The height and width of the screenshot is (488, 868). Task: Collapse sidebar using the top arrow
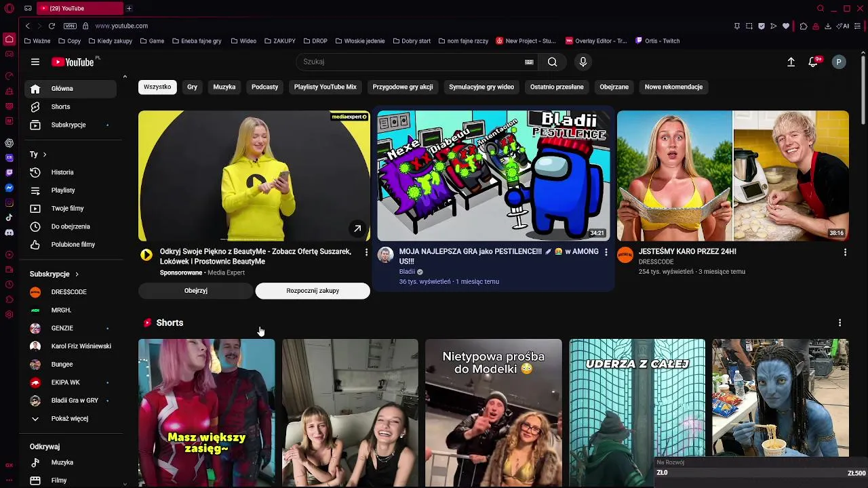(x=125, y=77)
